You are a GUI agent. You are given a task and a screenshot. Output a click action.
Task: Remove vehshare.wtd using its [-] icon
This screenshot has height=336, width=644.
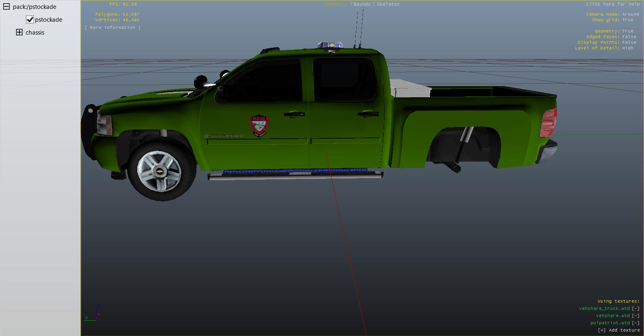(x=636, y=316)
